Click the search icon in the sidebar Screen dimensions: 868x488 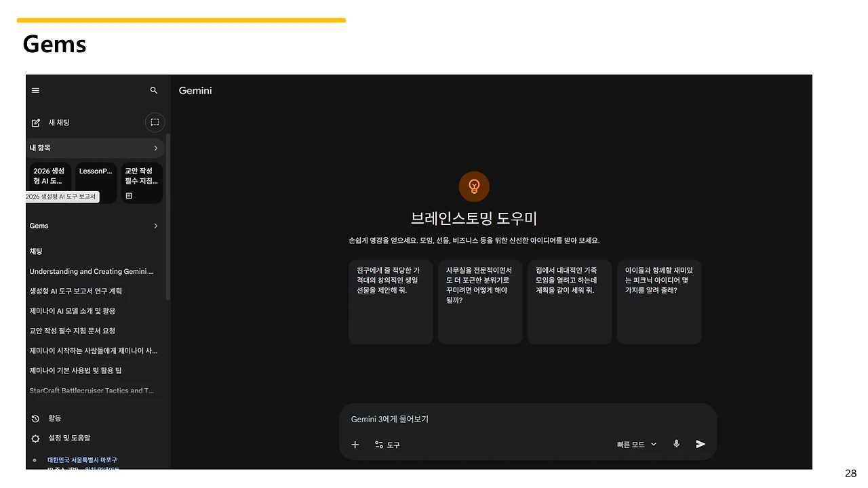pyautogui.click(x=153, y=89)
